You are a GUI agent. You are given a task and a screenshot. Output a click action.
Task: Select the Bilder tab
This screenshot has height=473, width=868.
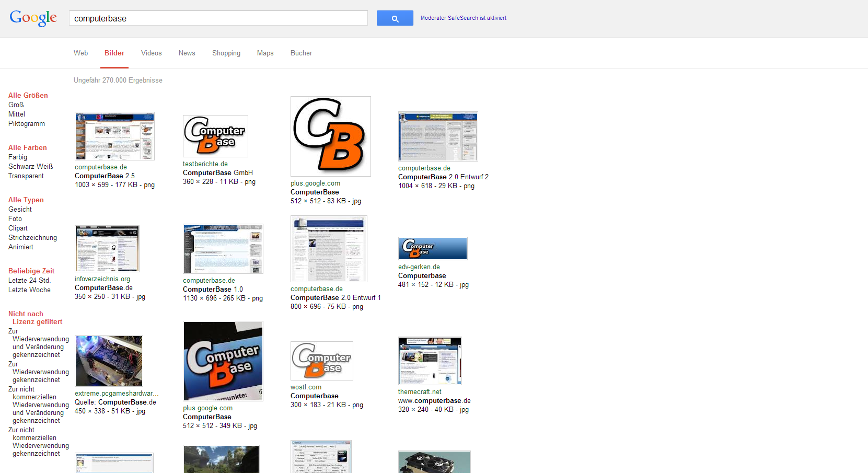[x=114, y=53]
